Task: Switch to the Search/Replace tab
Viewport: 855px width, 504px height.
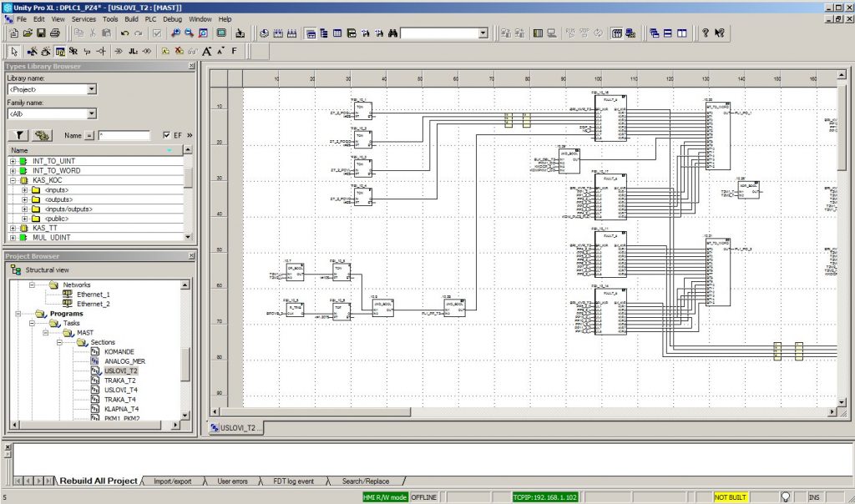Action: click(x=365, y=481)
